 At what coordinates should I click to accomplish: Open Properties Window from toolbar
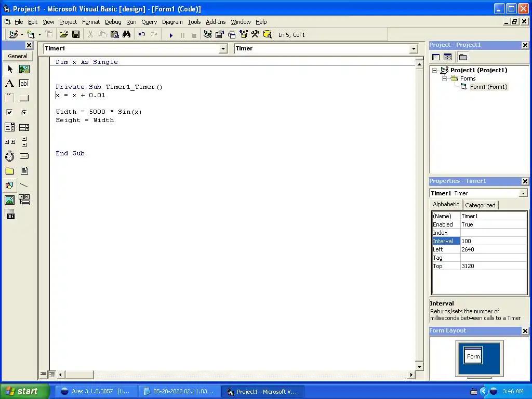coord(220,35)
